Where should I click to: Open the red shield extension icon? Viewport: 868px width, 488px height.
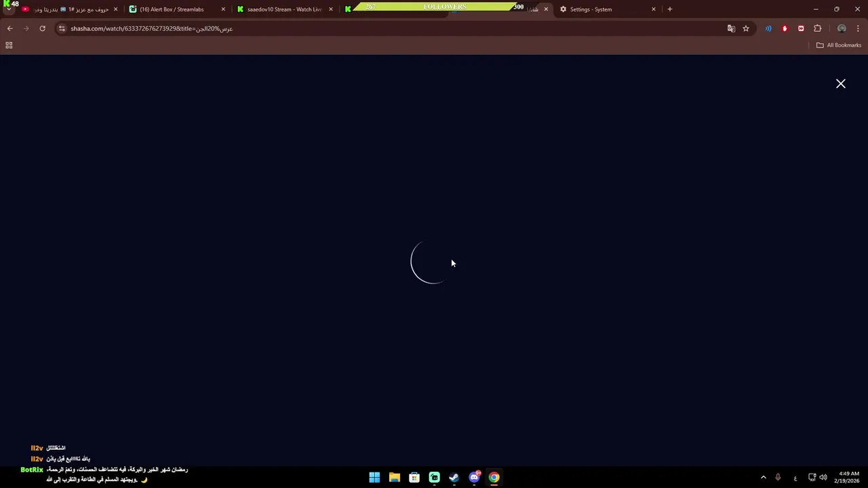click(x=785, y=28)
